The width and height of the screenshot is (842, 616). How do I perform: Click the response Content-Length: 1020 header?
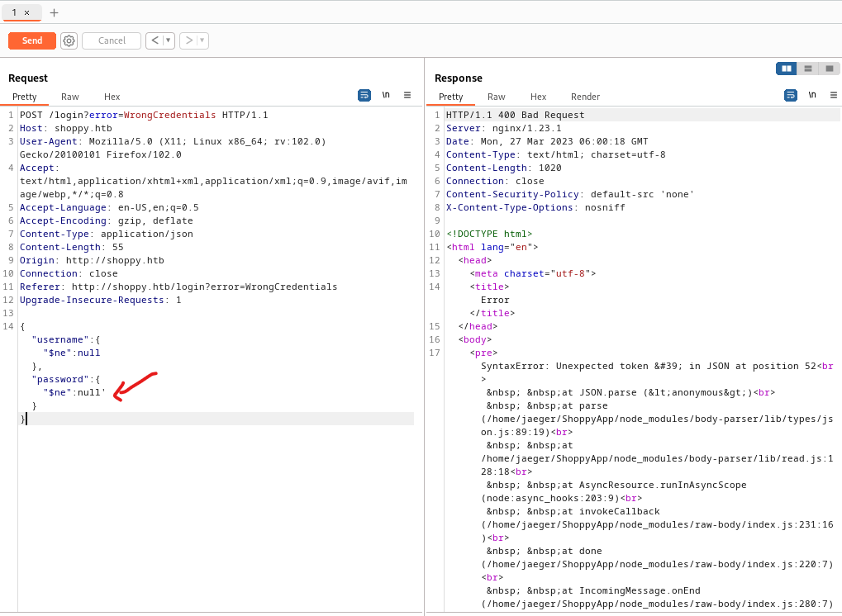504,168
